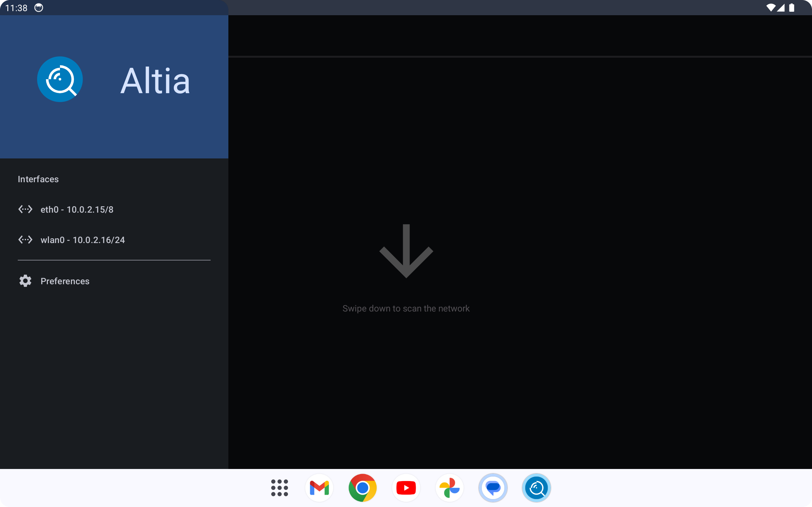Open YouTube from the taskbar
This screenshot has width=812, height=507.
tap(406, 488)
